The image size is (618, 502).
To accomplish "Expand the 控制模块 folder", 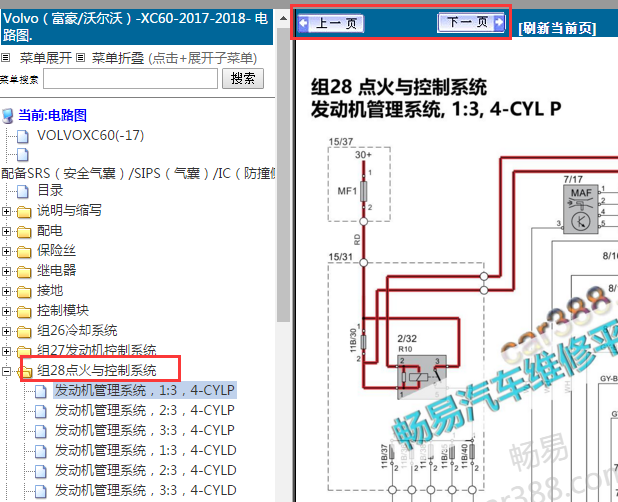I will (6, 311).
